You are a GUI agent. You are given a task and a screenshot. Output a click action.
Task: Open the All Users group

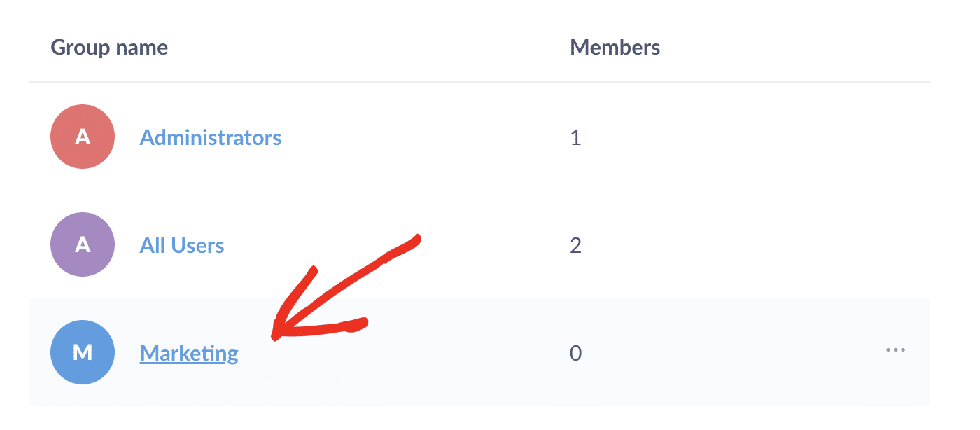(x=182, y=245)
